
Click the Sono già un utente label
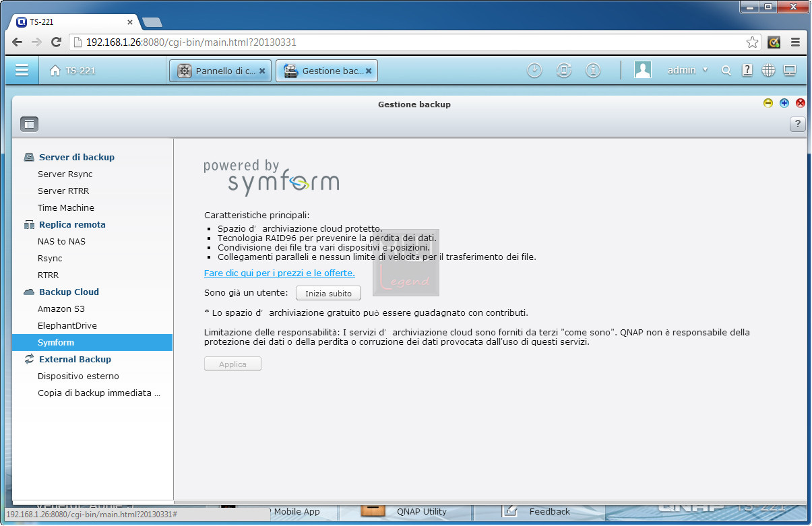point(246,293)
